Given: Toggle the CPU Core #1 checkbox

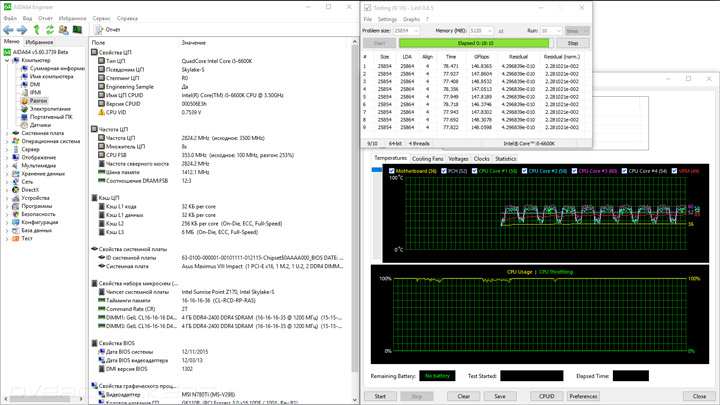Looking at the screenshot, I should pyautogui.click(x=473, y=171).
